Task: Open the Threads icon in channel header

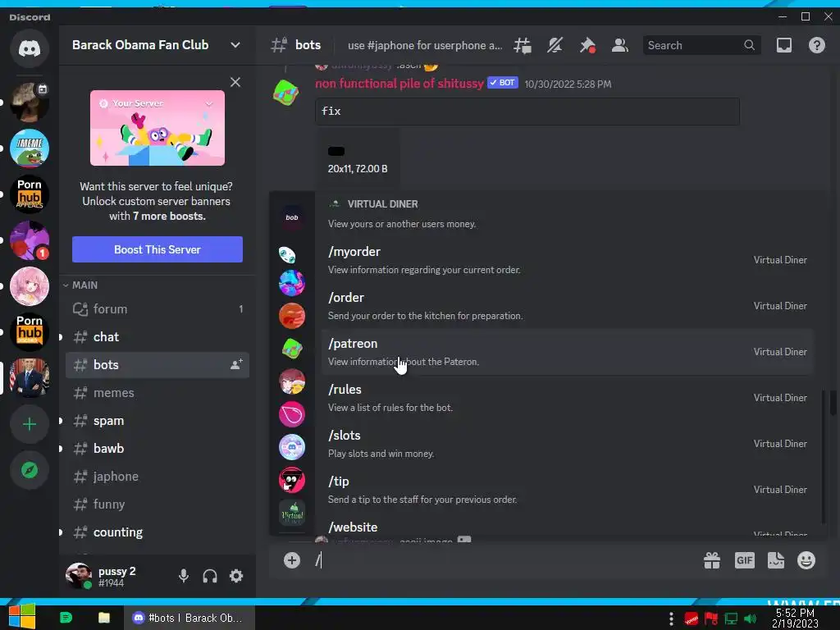Action: coord(523,46)
